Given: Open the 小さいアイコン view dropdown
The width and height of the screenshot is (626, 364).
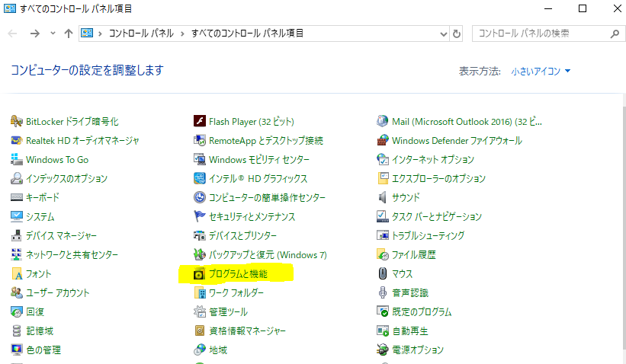Looking at the screenshot, I should point(541,72).
